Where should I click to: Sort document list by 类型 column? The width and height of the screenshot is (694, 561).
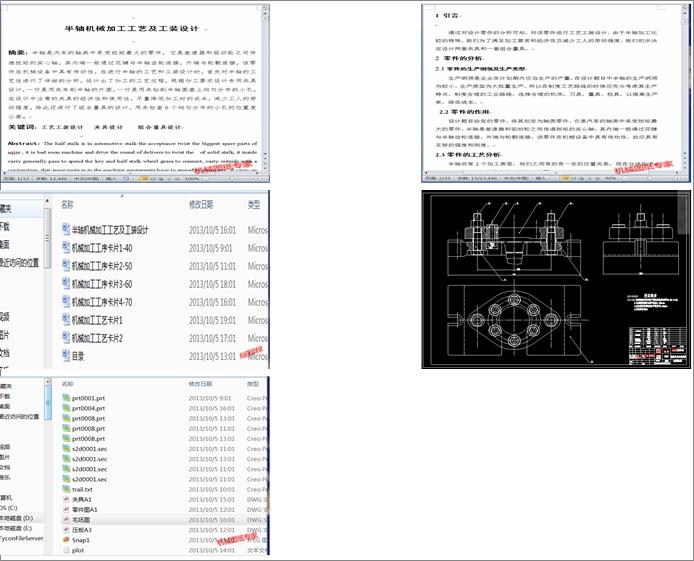pos(254,204)
